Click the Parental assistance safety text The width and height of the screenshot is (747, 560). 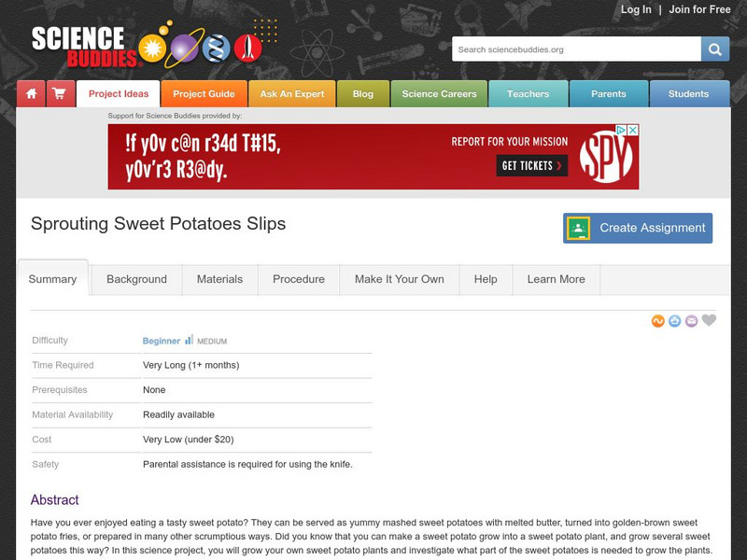(247, 464)
